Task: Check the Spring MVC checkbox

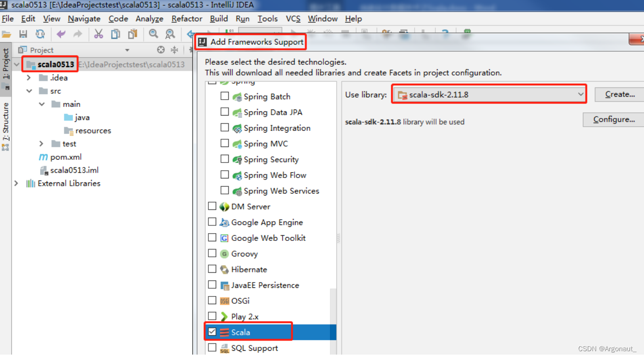Action: point(225,143)
